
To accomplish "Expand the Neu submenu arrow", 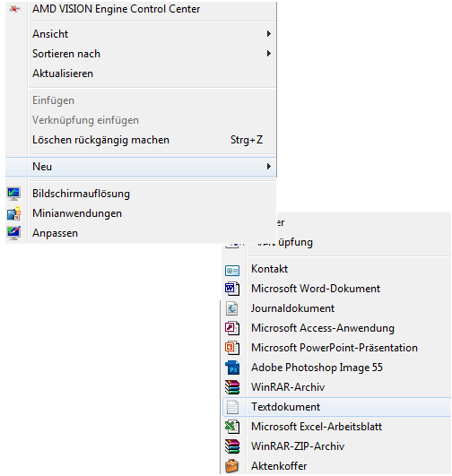I will point(268,167).
